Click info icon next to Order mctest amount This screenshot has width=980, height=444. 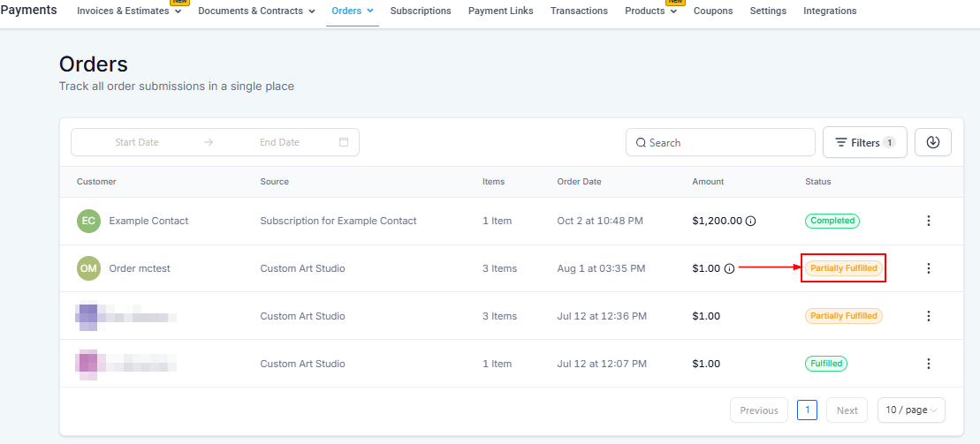pos(729,268)
